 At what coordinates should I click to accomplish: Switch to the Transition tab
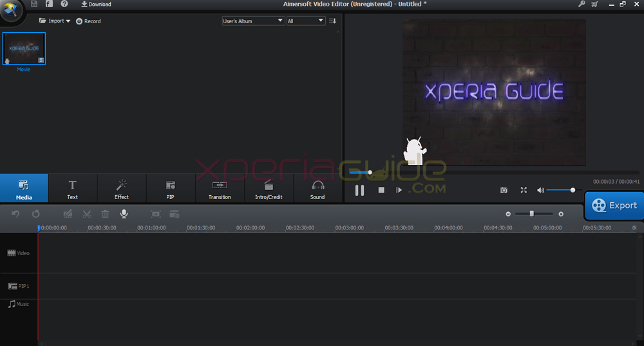(x=220, y=188)
